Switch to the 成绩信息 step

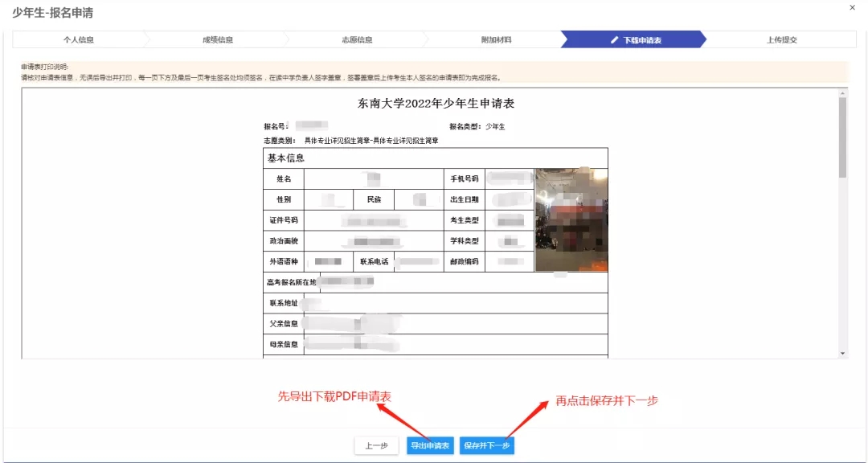[x=218, y=40]
